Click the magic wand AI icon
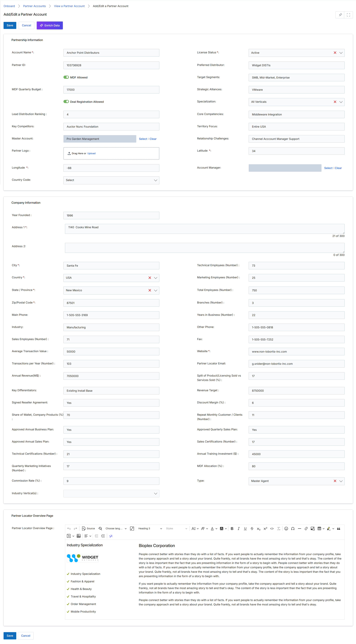Image resolution: width=356 pixels, height=644 pixels. [x=111, y=536]
